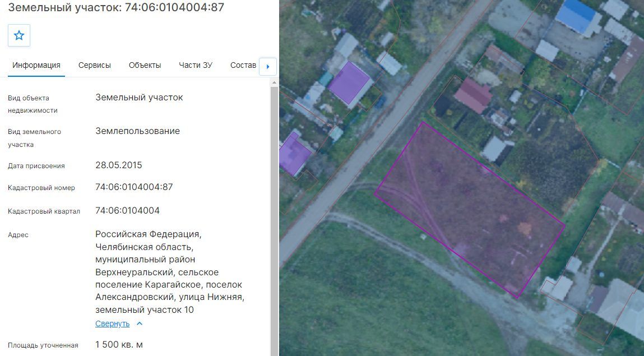
Task: Click value Земельный участок under object type
Action: point(139,98)
